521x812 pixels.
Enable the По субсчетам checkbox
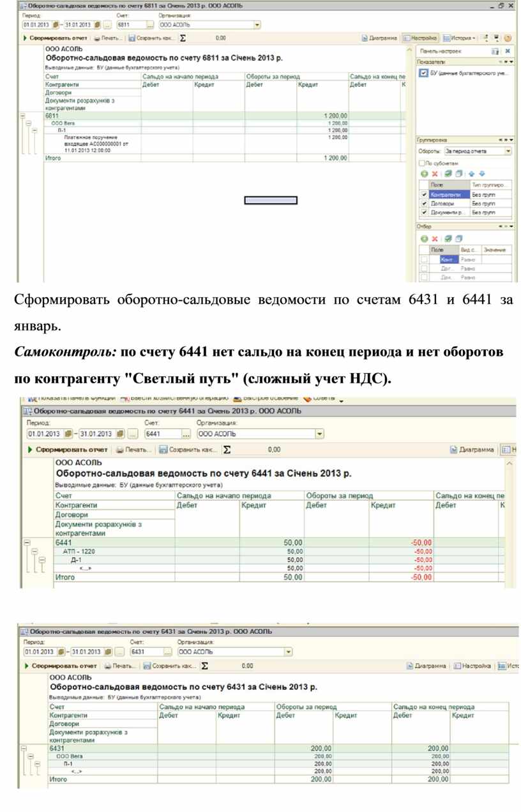tap(421, 163)
